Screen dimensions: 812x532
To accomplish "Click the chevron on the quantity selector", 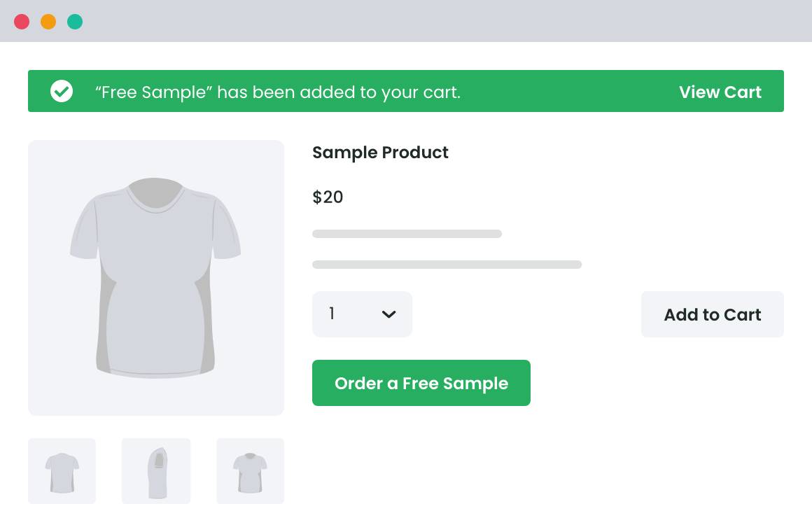I will 388,314.
